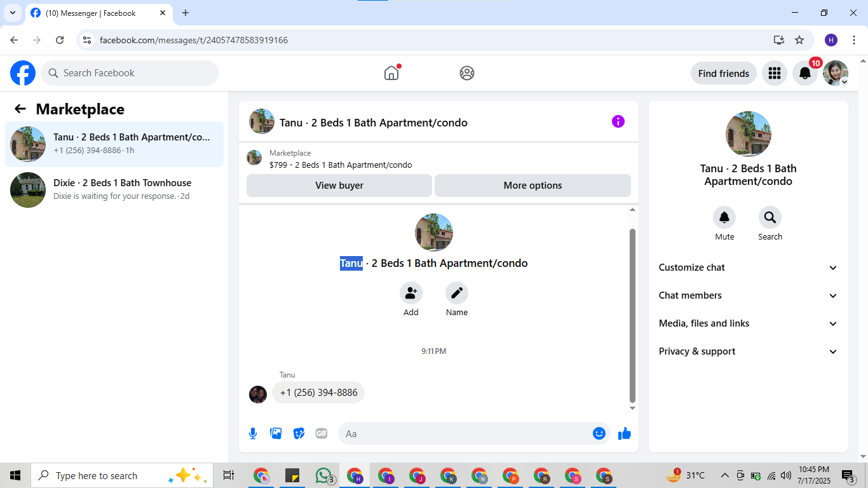Open conversation information purple icon
868x488 pixels.
pos(618,121)
